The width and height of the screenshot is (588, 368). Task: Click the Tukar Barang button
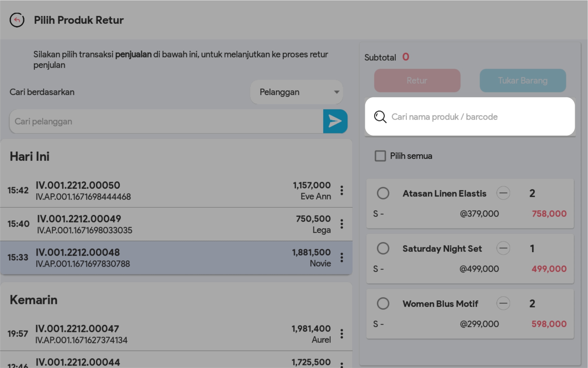[522, 81]
